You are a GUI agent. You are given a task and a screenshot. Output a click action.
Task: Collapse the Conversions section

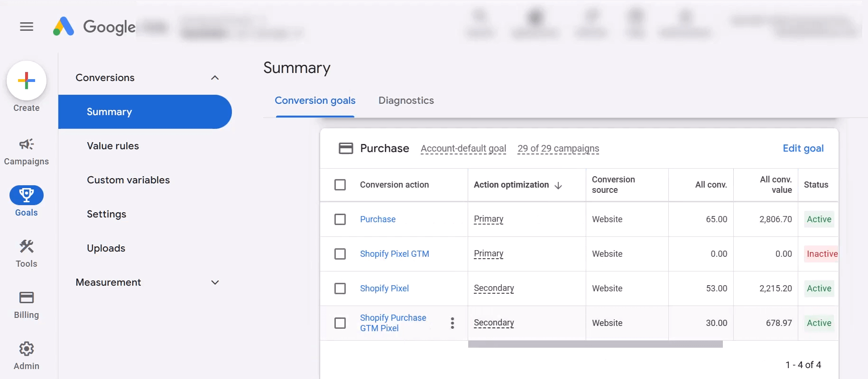click(x=215, y=78)
